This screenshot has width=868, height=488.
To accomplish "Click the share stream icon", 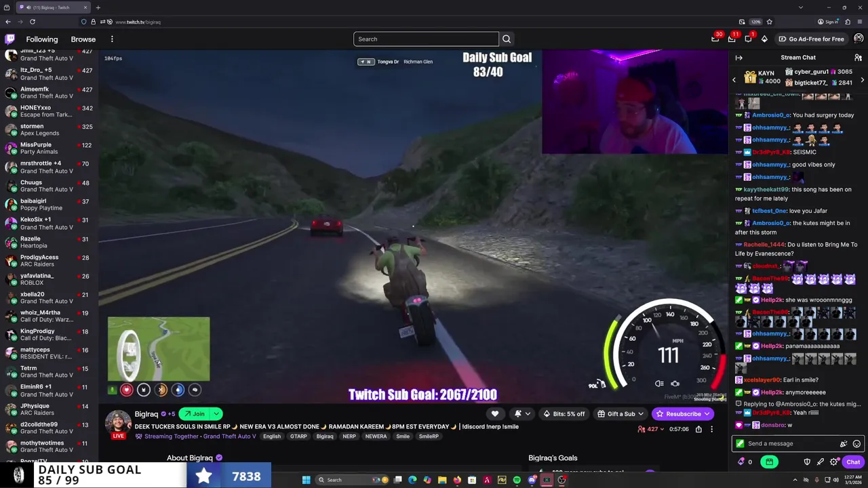I will tap(698, 429).
